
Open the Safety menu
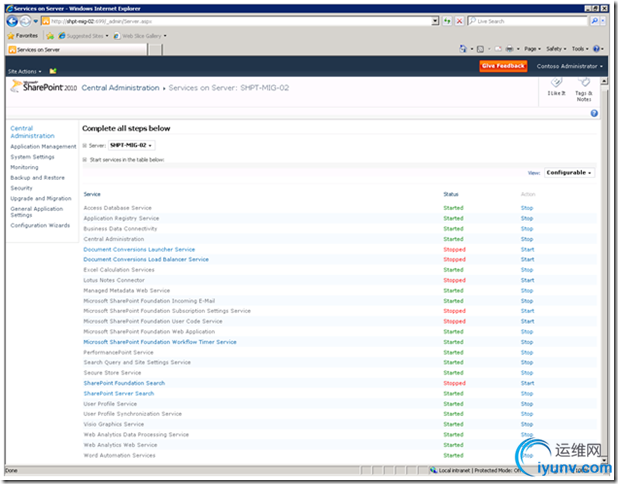(556, 49)
